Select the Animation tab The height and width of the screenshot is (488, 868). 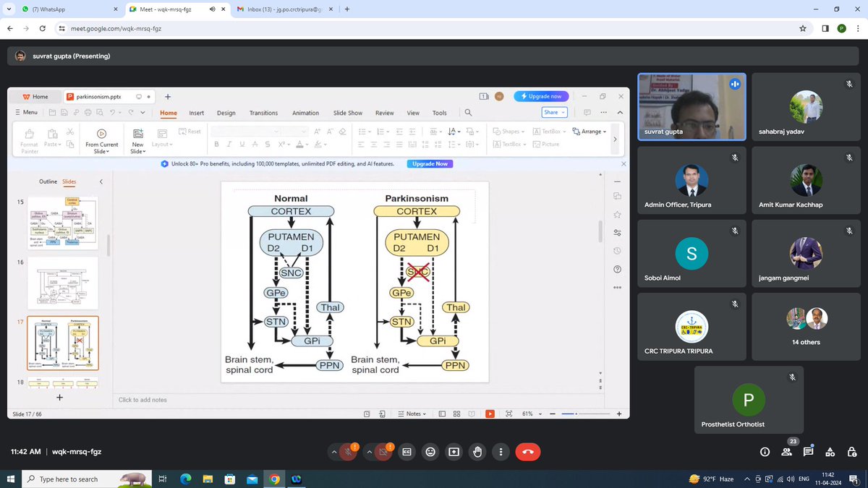pos(305,113)
